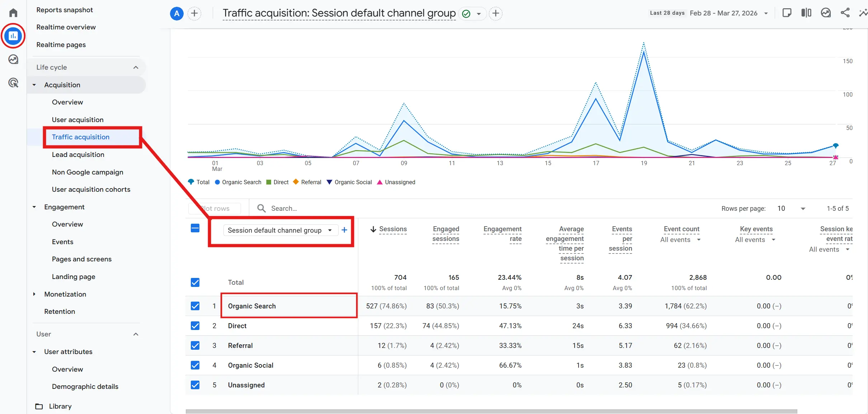Click the Unassigned legend pink triangle
The image size is (868, 414).
click(x=380, y=182)
